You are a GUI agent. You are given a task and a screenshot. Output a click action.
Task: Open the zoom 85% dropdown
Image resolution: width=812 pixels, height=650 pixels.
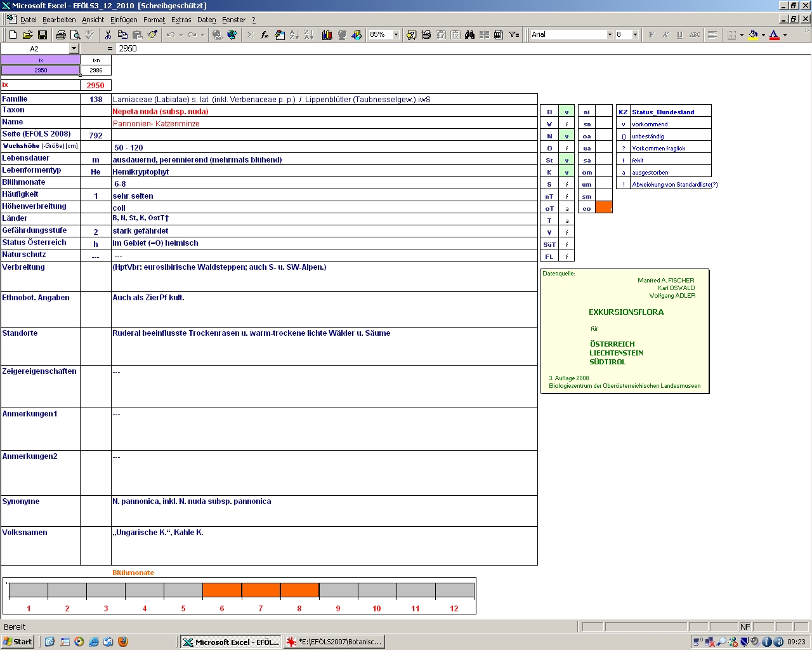coord(396,35)
